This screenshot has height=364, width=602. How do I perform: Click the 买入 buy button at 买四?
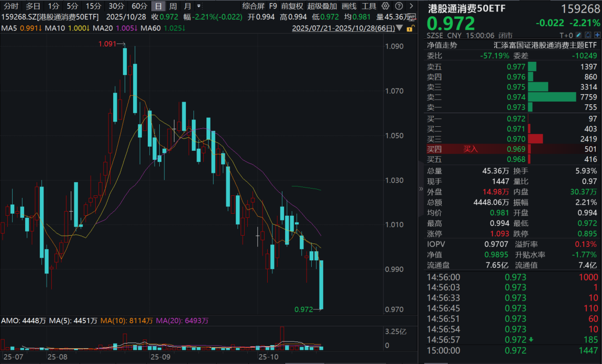pos(470,149)
